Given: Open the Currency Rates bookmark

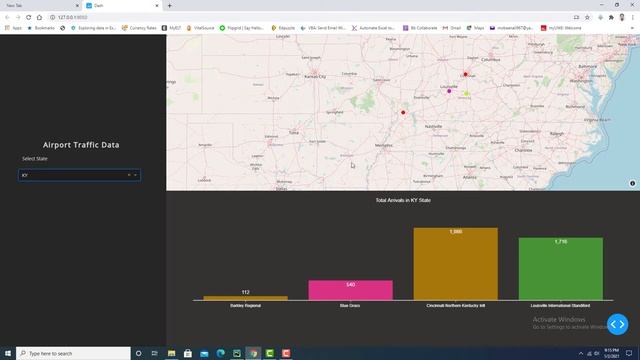Looking at the screenshot, I should click(139, 28).
